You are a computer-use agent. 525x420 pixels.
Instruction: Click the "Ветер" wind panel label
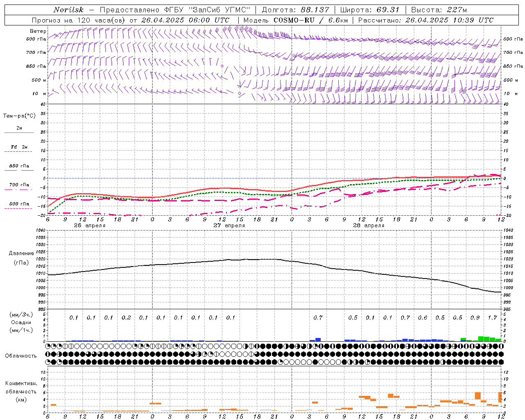38,31
